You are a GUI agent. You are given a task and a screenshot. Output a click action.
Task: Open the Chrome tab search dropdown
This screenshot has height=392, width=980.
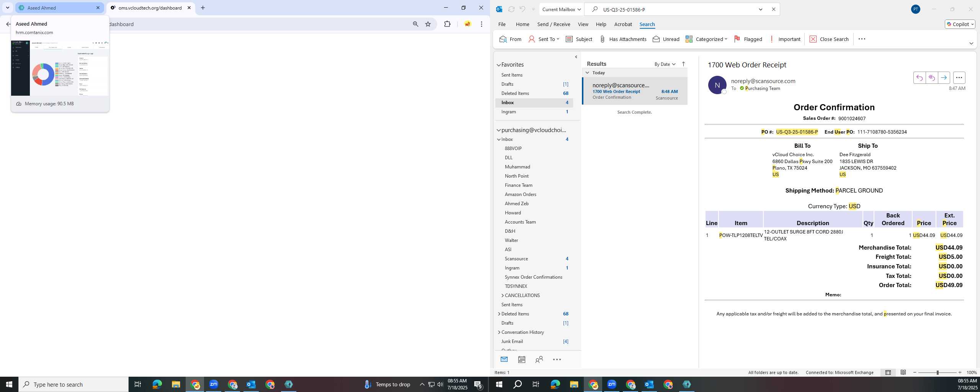click(x=7, y=8)
